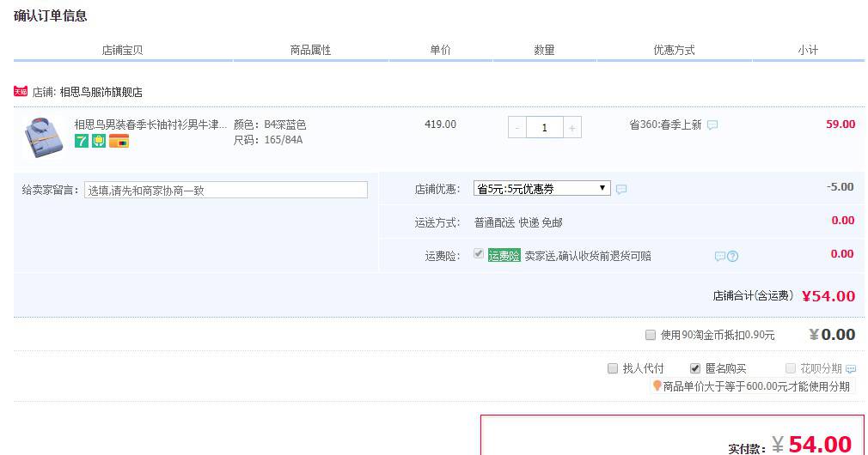The width and height of the screenshot is (868, 455).
Task: Click the 尺码: 165/84A attribute text
Action: (268, 140)
